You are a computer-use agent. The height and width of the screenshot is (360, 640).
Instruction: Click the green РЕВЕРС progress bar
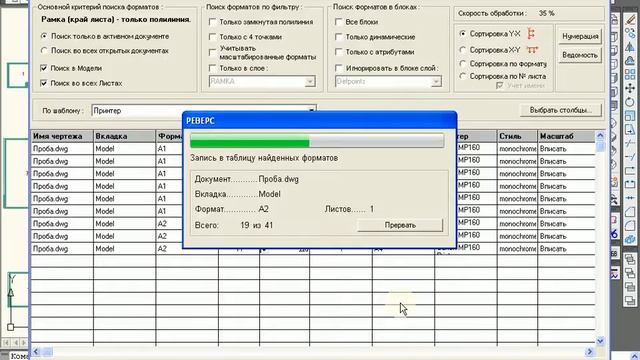317,141
